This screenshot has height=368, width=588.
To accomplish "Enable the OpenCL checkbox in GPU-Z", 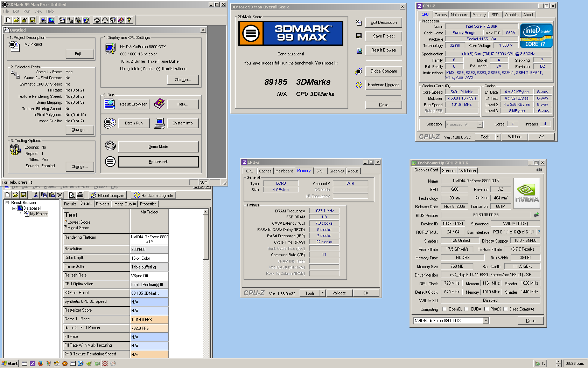I will pyautogui.click(x=444, y=309).
